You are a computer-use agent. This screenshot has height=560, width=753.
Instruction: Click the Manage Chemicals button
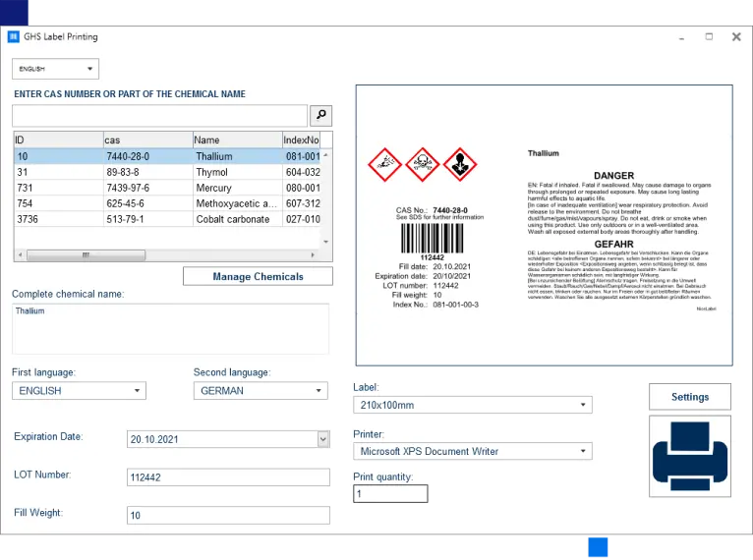(258, 276)
